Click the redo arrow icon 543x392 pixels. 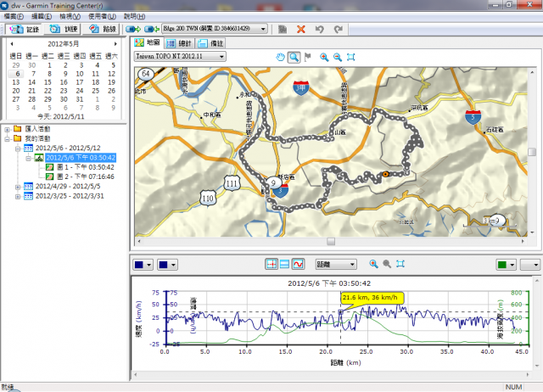pyautogui.click(x=338, y=29)
